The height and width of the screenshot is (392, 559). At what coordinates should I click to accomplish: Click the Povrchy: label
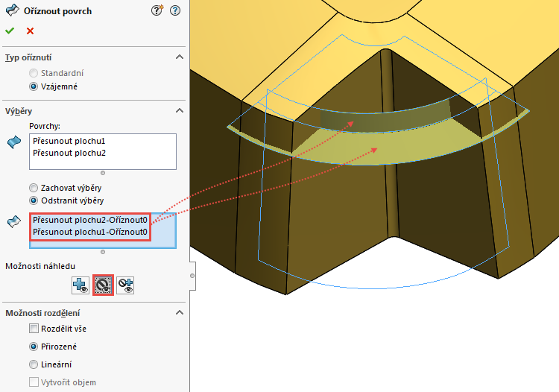pyautogui.click(x=45, y=126)
